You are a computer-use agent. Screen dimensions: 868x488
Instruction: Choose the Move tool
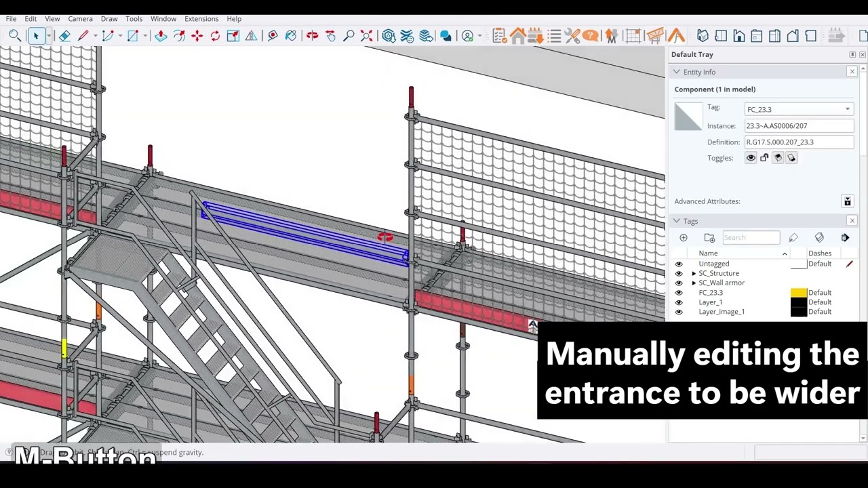coord(197,36)
